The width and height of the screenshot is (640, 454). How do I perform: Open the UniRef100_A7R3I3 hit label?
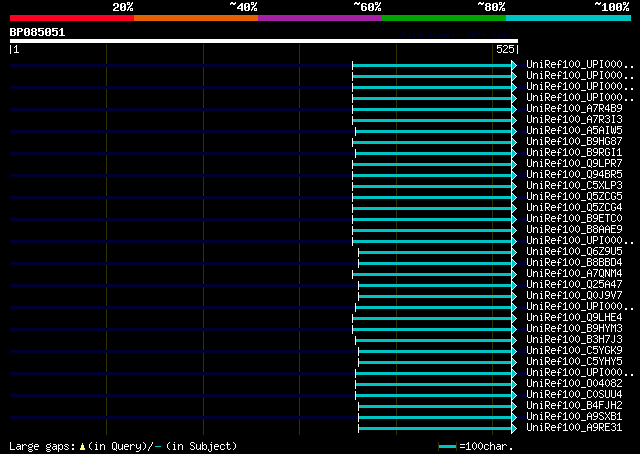(x=574, y=119)
